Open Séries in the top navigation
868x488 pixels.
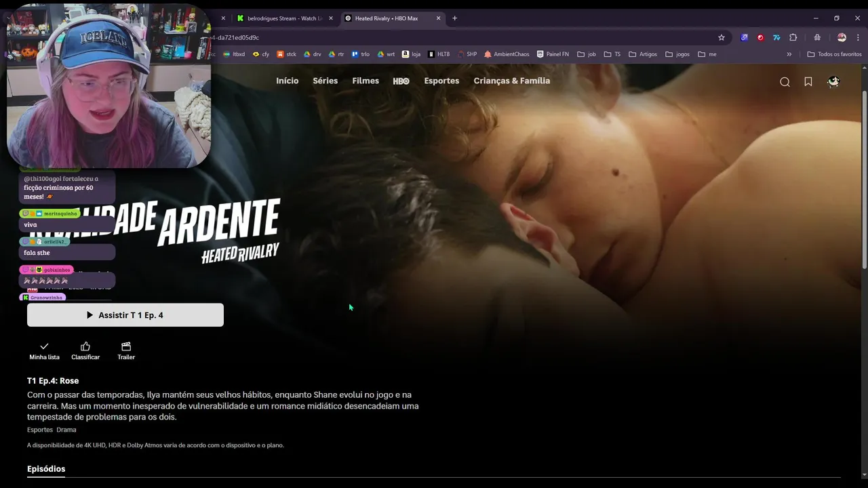(325, 81)
